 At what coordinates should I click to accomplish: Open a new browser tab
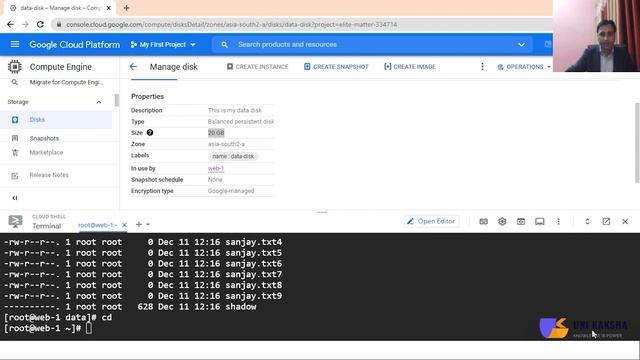(x=126, y=8)
